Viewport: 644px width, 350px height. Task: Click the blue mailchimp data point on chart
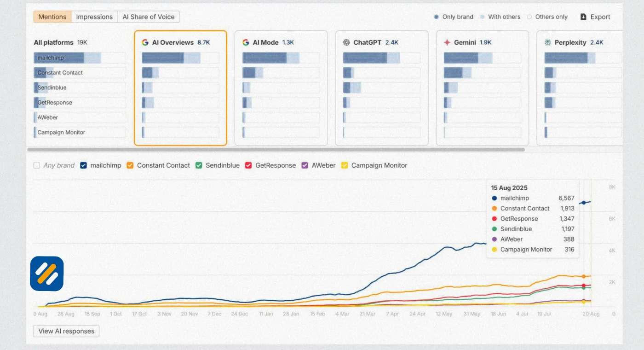click(584, 203)
